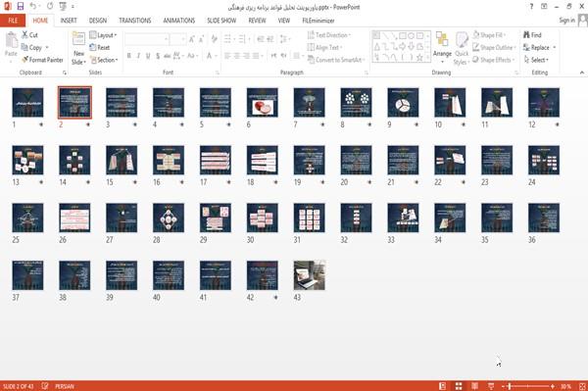Switch to the DESIGN tab

pyautogui.click(x=98, y=21)
